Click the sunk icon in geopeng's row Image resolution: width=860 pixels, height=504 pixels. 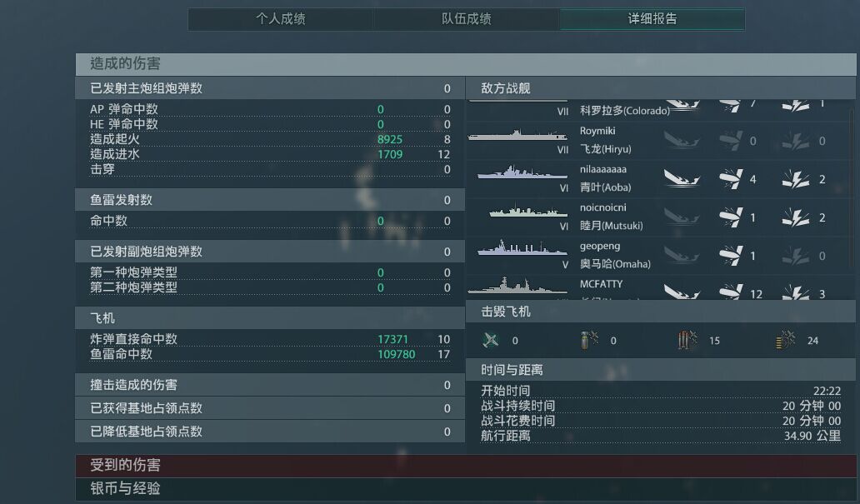682,256
